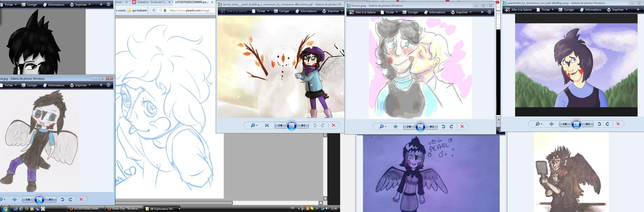The height and width of the screenshot is (212, 644).
Task: Click Aller à la Galerie in Kisssss.jpeg window
Action: [x=362, y=12]
